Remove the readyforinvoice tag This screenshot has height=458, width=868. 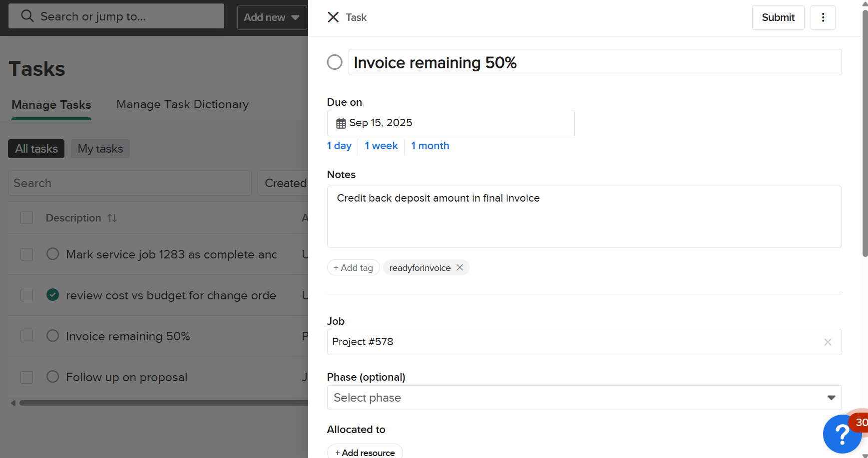coord(460,268)
